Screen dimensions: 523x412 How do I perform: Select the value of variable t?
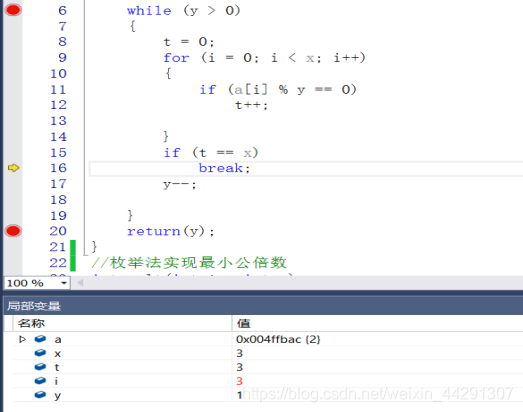[239, 367]
